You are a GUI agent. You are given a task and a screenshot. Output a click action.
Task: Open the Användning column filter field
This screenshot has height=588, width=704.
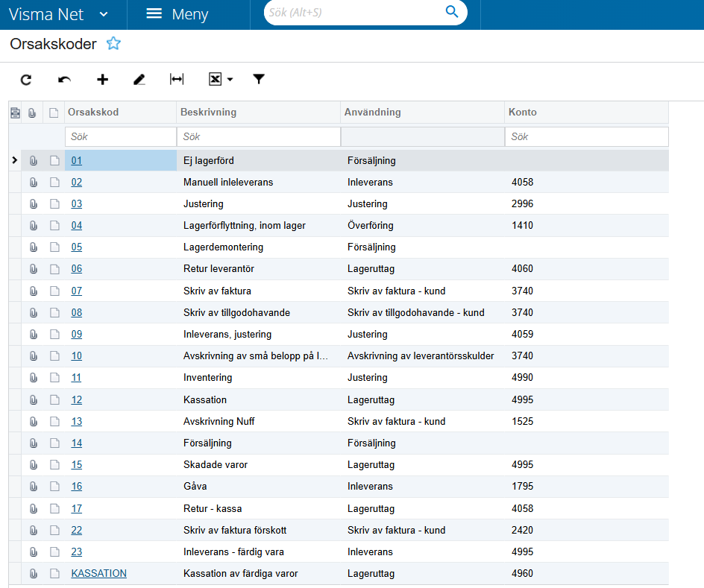point(423,137)
